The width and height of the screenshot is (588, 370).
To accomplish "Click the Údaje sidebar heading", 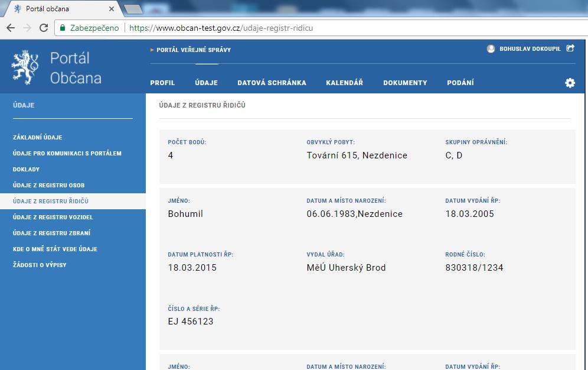I will click(x=24, y=105).
